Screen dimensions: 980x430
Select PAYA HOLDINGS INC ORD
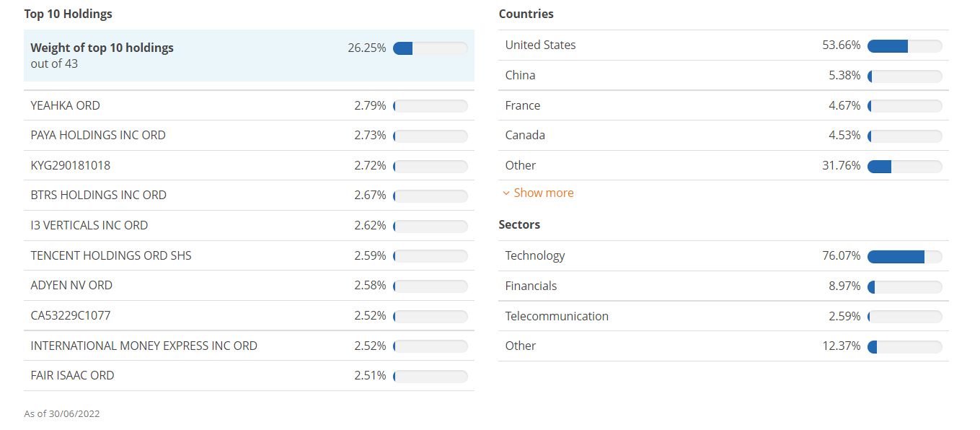coord(98,135)
